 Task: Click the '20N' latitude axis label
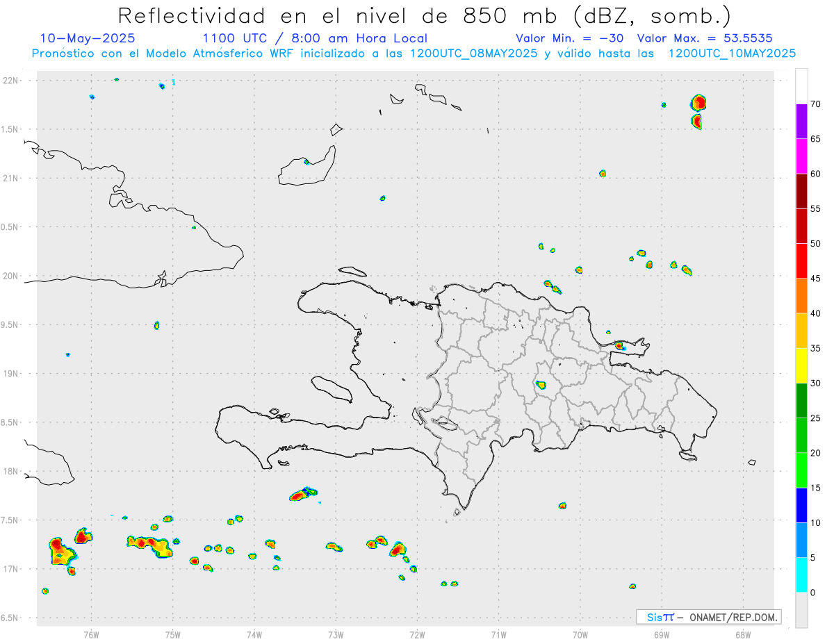[10, 276]
